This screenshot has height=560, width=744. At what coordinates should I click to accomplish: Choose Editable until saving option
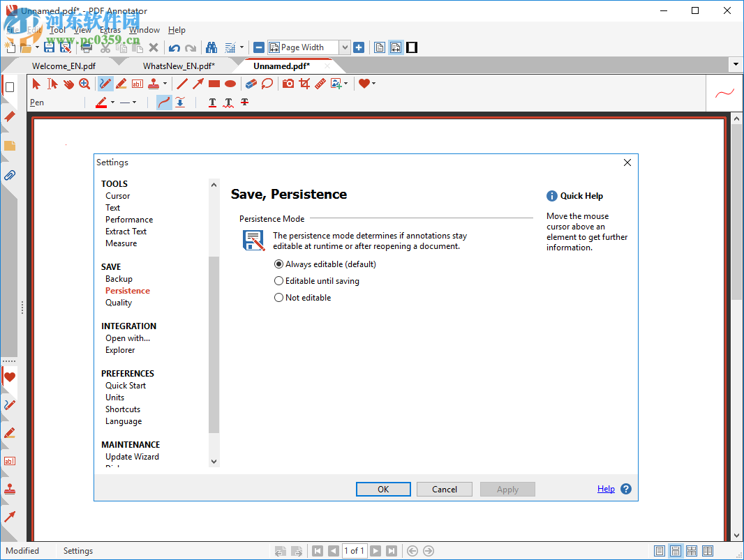click(278, 280)
